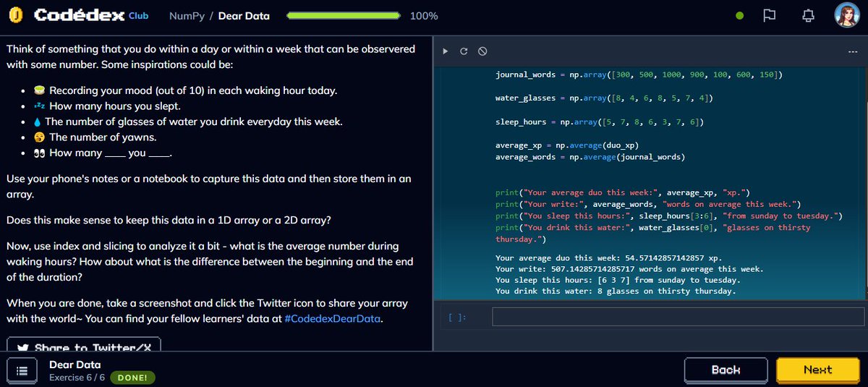Screen dimensions: 868x387
Task: Click the average_words assignment code line
Action: [x=590, y=156]
